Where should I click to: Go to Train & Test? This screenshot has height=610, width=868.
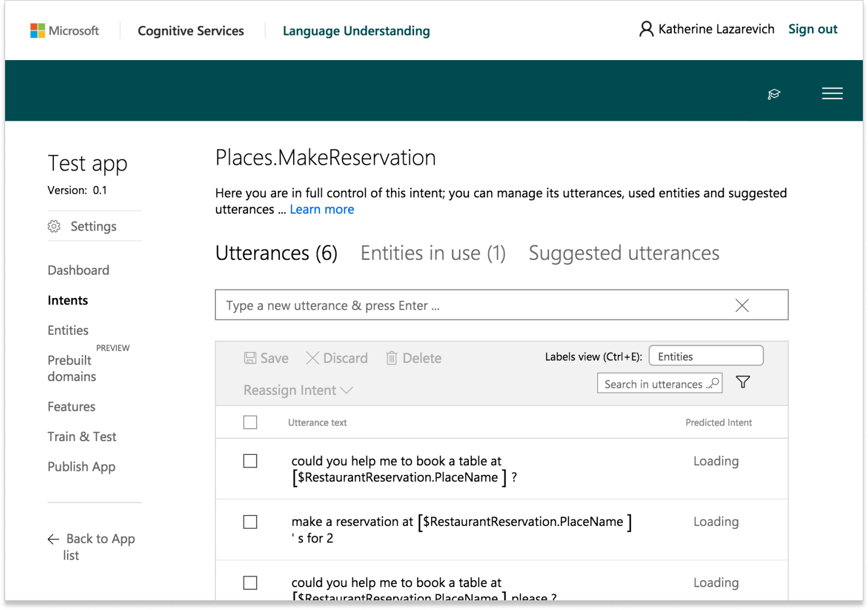coord(82,437)
